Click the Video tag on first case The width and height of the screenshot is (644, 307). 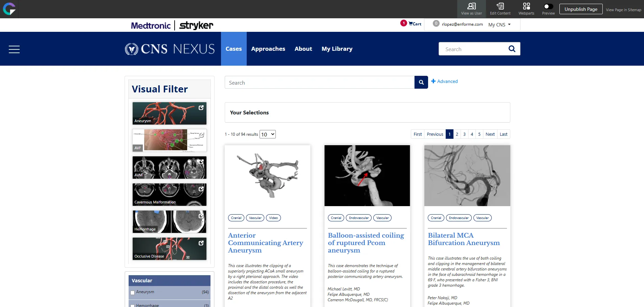tap(273, 218)
